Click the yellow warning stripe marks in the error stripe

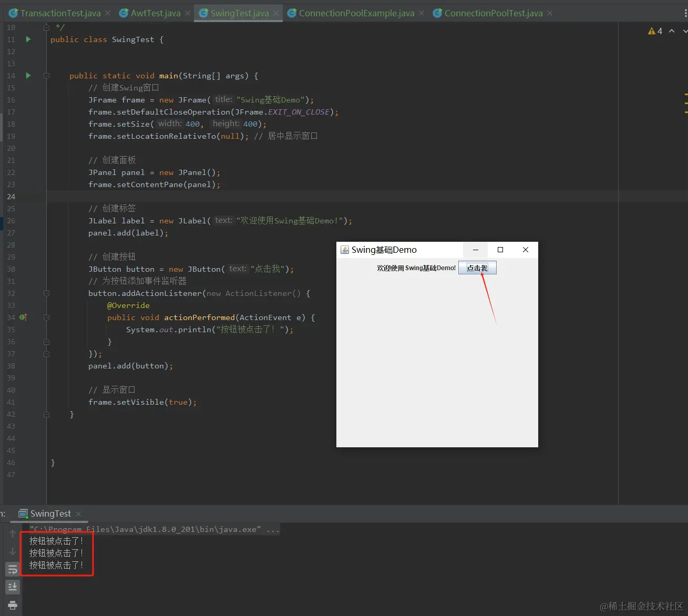(686, 104)
